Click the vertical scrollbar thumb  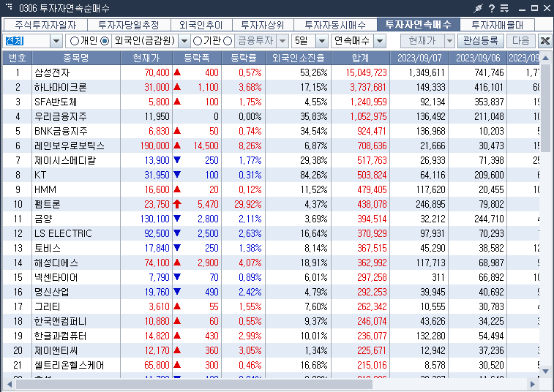[545, 108]
